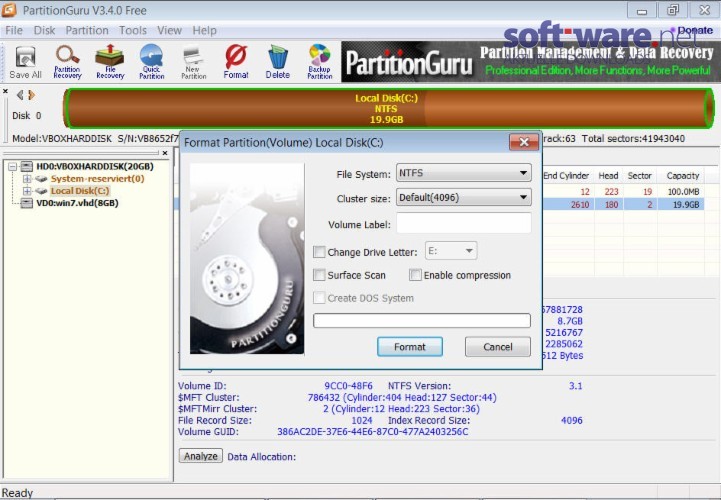Click the PartitionGuru app logo in the title bar
721x500 pixels.
[x=9, y=10]
